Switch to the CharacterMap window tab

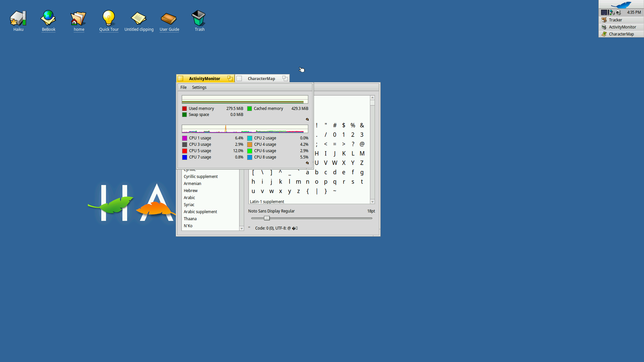261,78
